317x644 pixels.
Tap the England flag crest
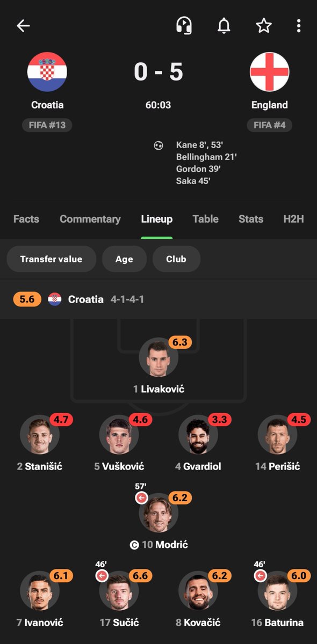tap(270, 71)
